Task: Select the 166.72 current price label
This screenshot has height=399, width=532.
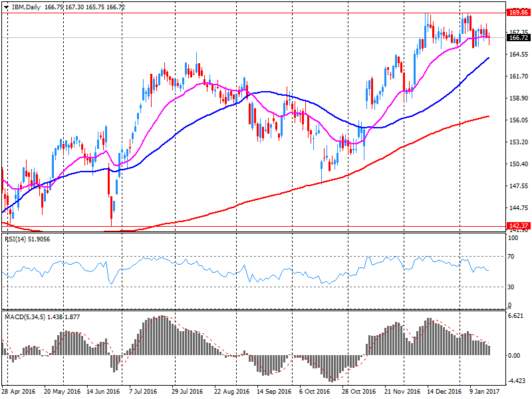Action: pyautogui.click(x=519, y=38)
